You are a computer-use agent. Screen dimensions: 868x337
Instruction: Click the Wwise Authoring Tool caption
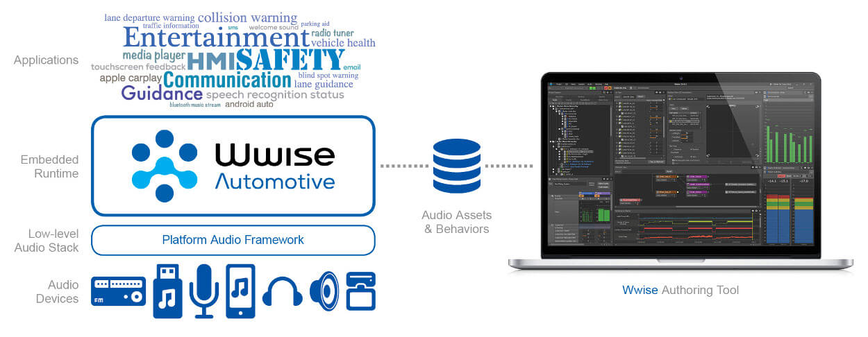(x=681, y=290)
